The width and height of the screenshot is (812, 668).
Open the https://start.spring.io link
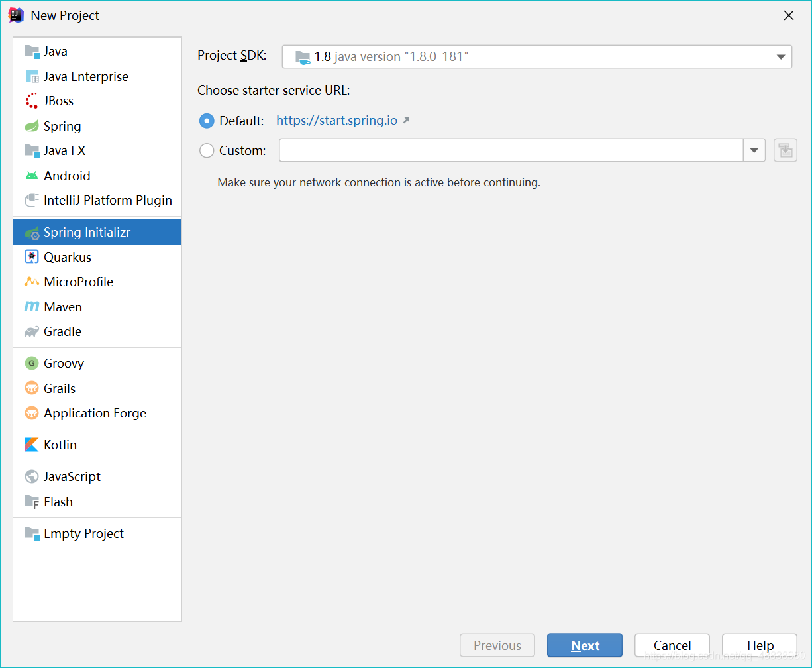(336, 121)
